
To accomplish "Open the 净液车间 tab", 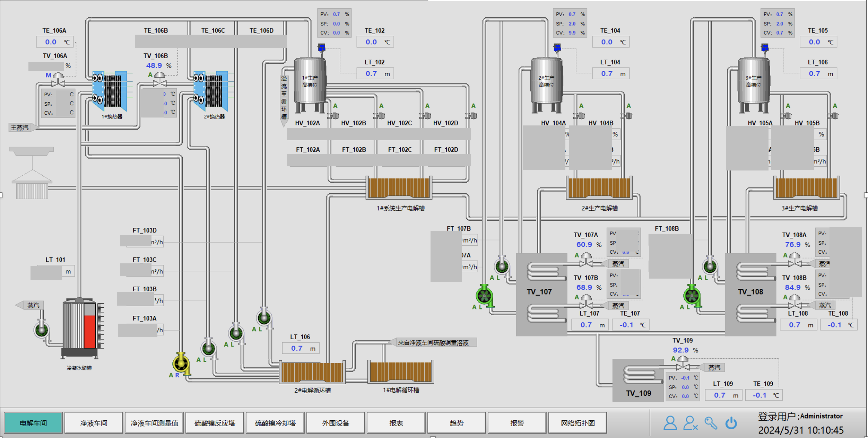I will tap(94, 423).
